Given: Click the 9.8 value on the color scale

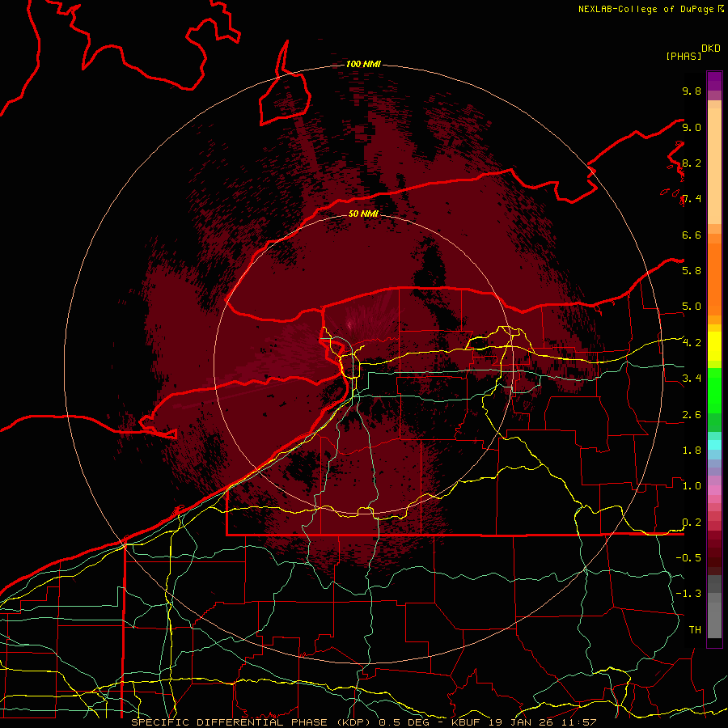Looking at the screenshot, I should coord(692,91).
